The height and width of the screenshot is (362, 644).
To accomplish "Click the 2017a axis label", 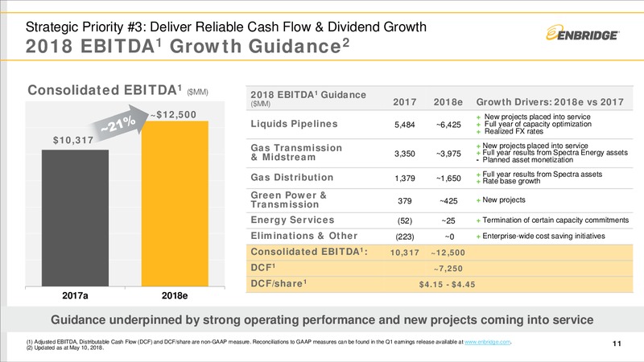I will click(x=75, y=295).
